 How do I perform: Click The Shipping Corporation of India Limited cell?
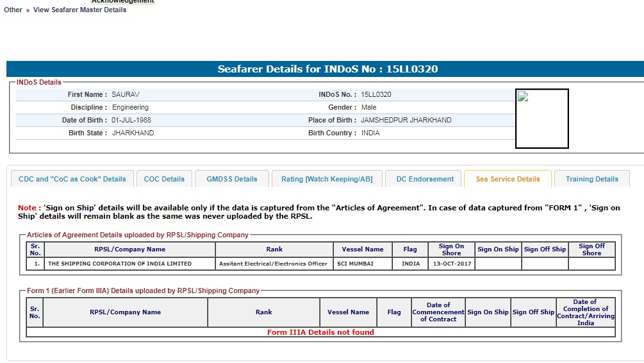[120, 264]
